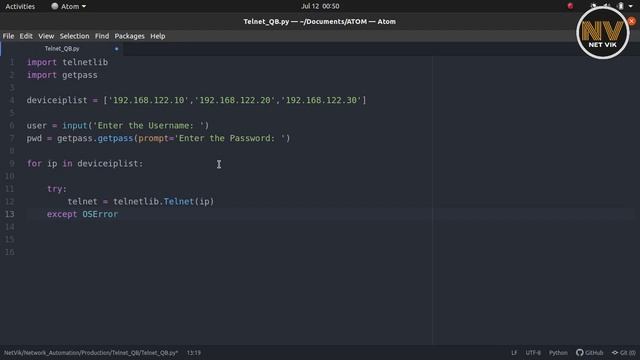
Task: Click the 'Enter the Username: ' string
Action: point(148,126)
